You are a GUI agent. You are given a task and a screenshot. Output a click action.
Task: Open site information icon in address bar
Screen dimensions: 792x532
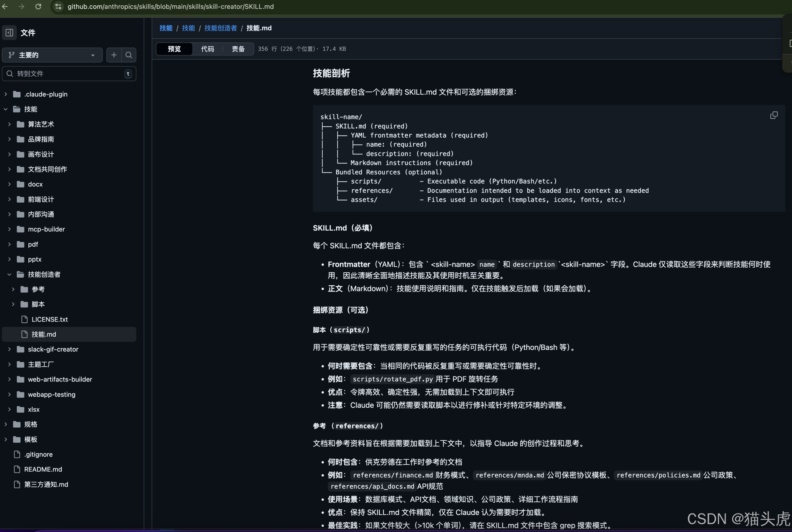58,6
